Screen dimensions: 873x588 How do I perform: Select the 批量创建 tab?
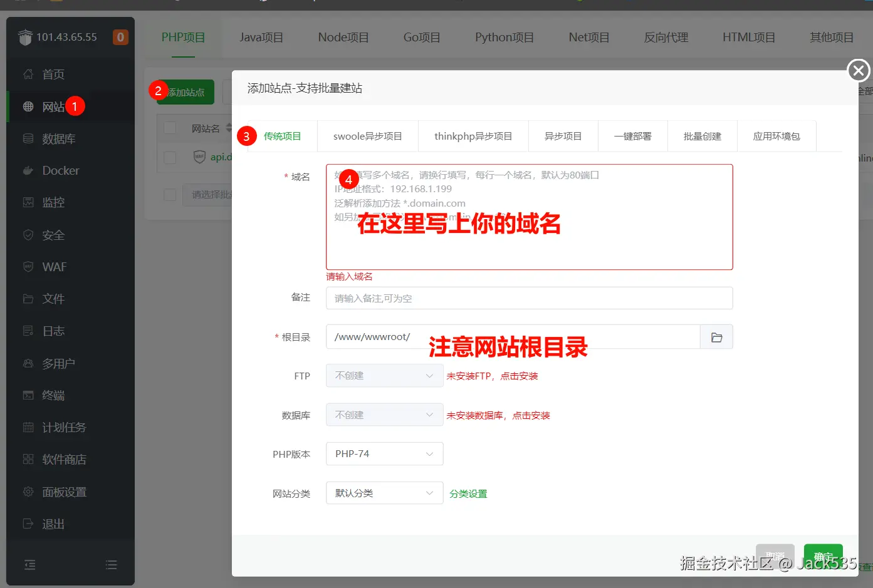click(702, 137)
